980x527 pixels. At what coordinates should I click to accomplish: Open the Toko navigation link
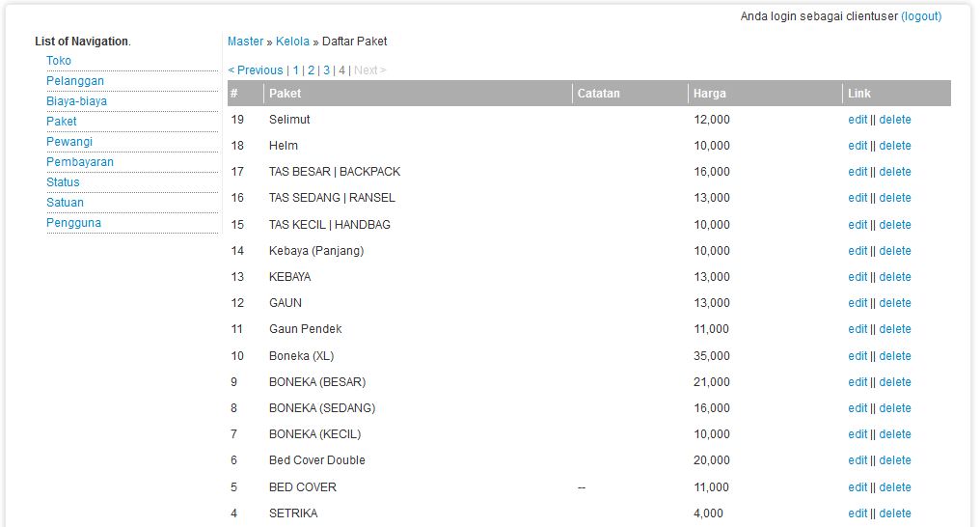coord(59,61)
